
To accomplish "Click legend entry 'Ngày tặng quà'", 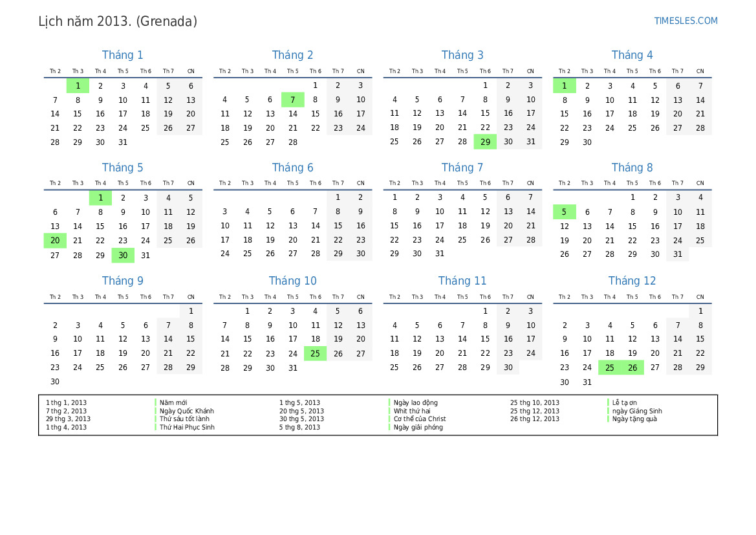I will 634,419.
